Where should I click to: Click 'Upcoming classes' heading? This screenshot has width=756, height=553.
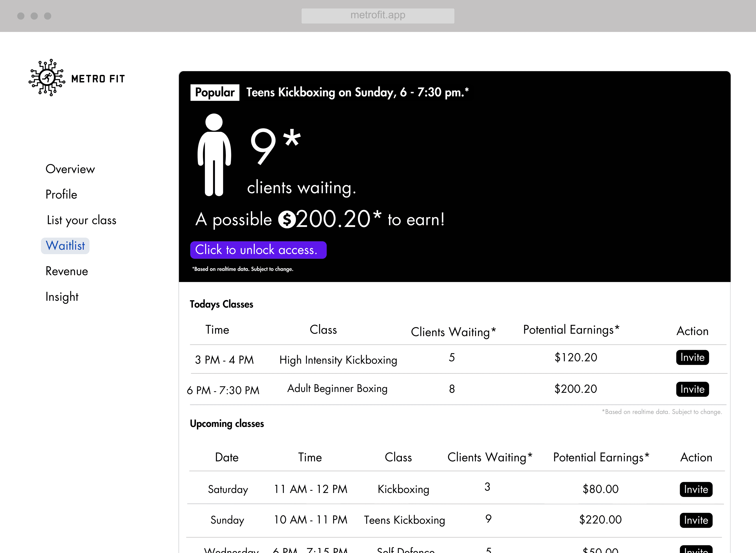pos(227,424)
